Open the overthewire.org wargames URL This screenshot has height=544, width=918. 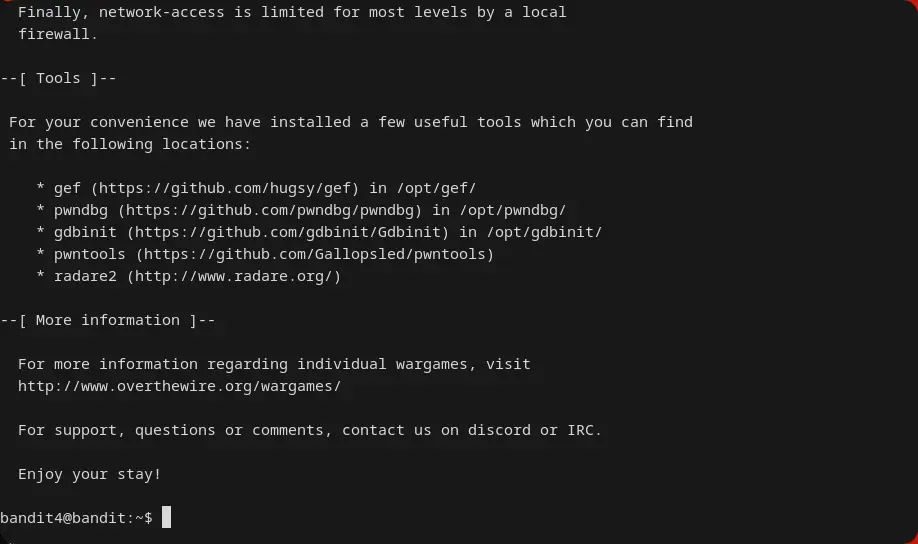point(179,386)
